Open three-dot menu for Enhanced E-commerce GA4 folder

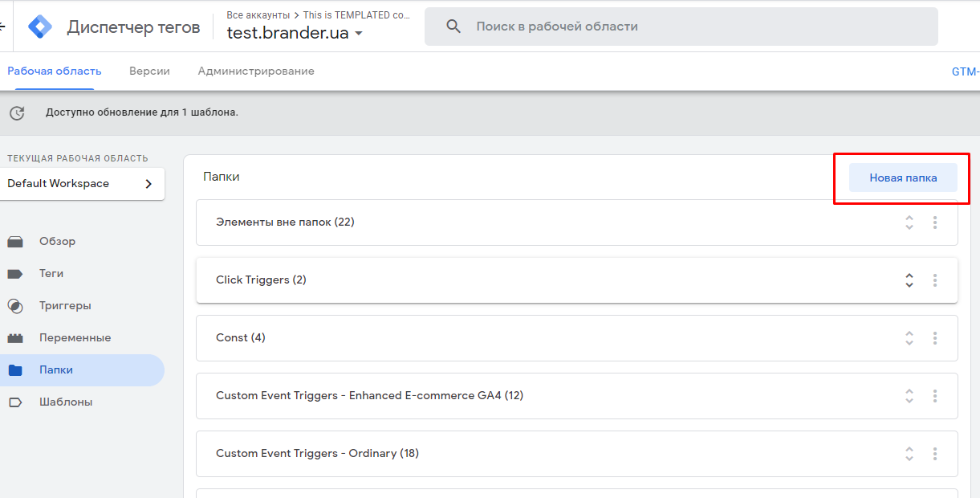(x=935, y=396)
